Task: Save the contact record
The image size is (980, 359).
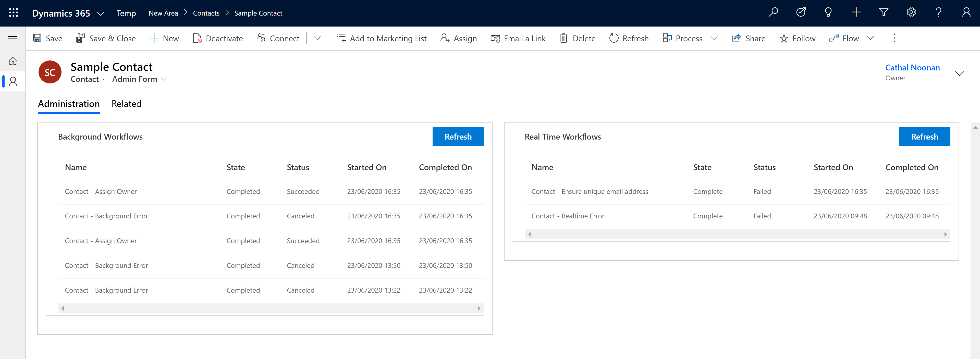Action: tap(47, 39)
